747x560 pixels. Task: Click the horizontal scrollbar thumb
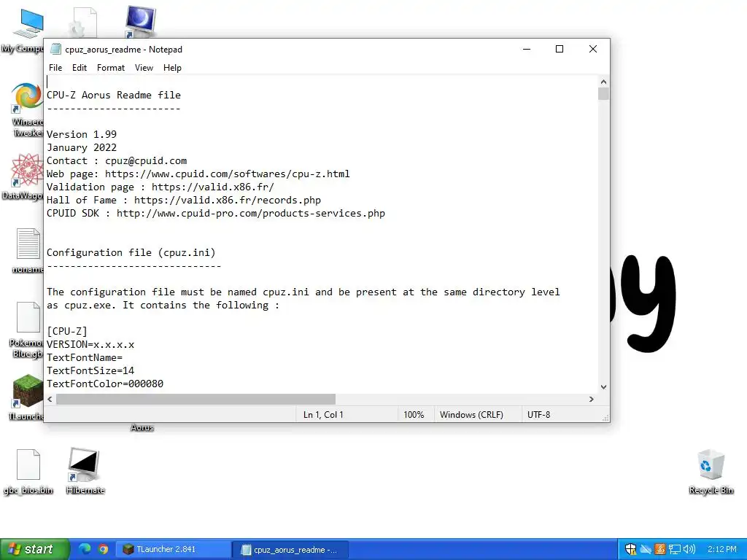pos(196,399)
